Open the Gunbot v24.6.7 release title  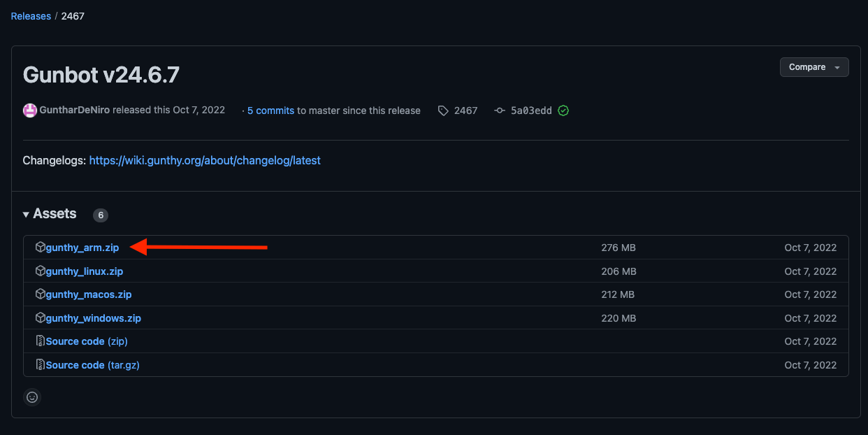tap(101, 75)
